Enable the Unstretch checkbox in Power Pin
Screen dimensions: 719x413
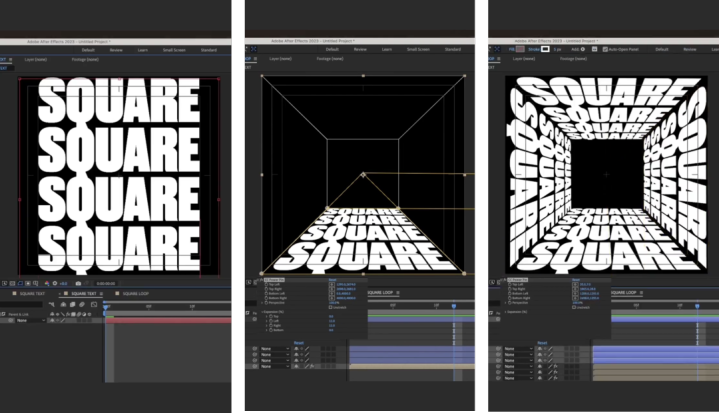click(x=331, y=307)
